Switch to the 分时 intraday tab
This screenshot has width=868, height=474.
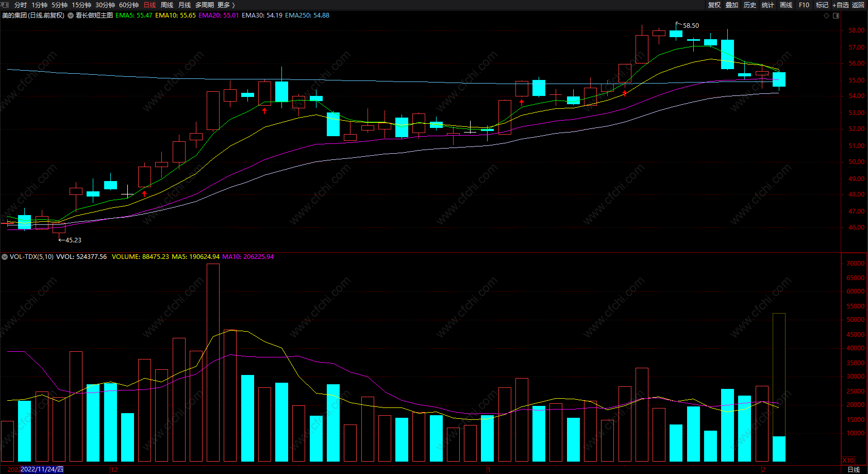[x=21, y=5]
